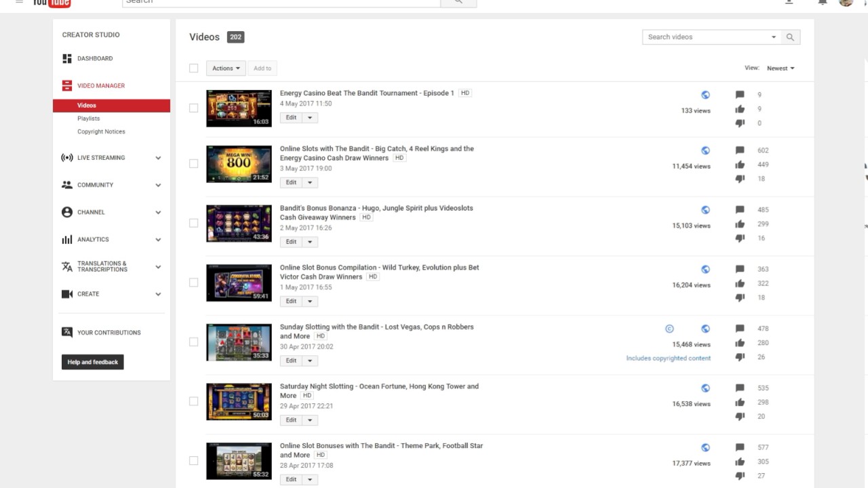The image size is (868, 488).
Task: Open comments icon showing 602 comments
Action: point(740,150)
